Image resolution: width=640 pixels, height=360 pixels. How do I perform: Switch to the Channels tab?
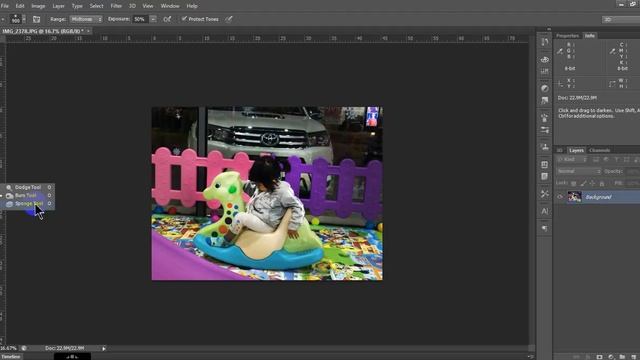600,150
